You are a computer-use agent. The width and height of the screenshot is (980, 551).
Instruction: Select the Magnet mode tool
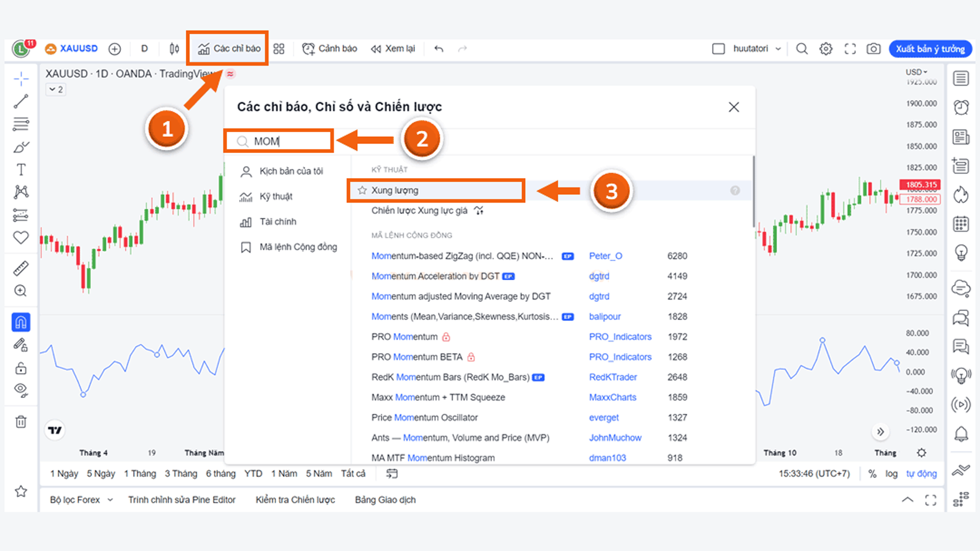coord(21,322)
